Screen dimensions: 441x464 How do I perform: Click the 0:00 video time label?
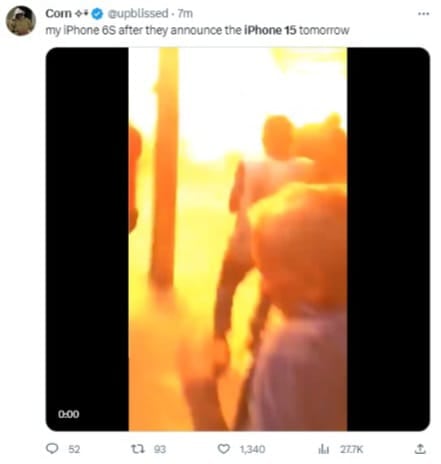[x=69, y=414]
